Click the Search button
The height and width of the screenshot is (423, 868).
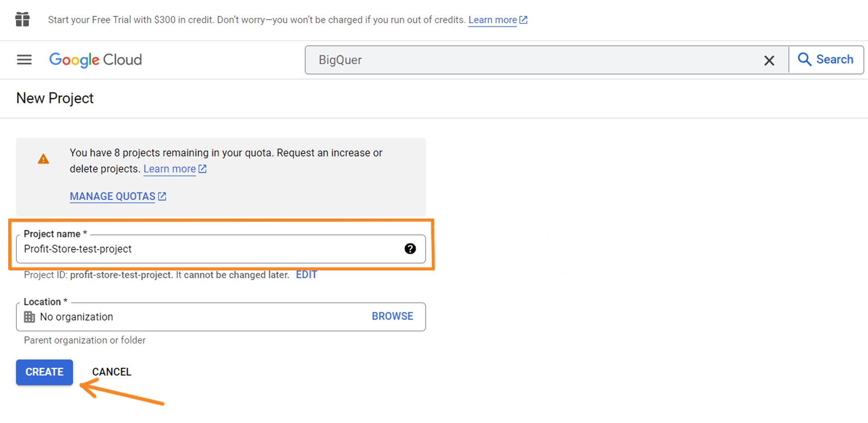point(826,60)
